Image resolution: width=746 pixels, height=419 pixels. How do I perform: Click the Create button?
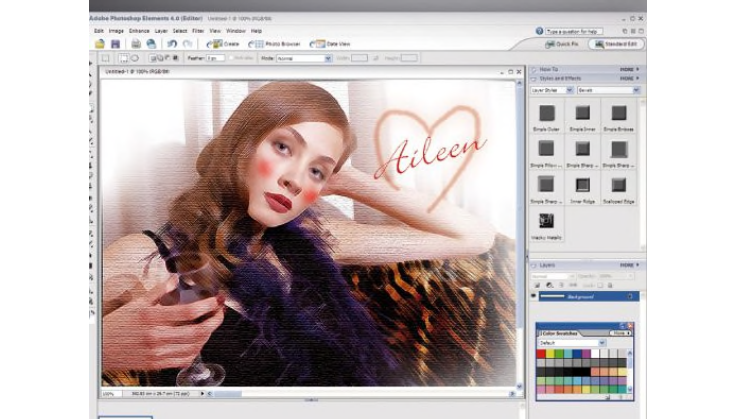(223, 44)
